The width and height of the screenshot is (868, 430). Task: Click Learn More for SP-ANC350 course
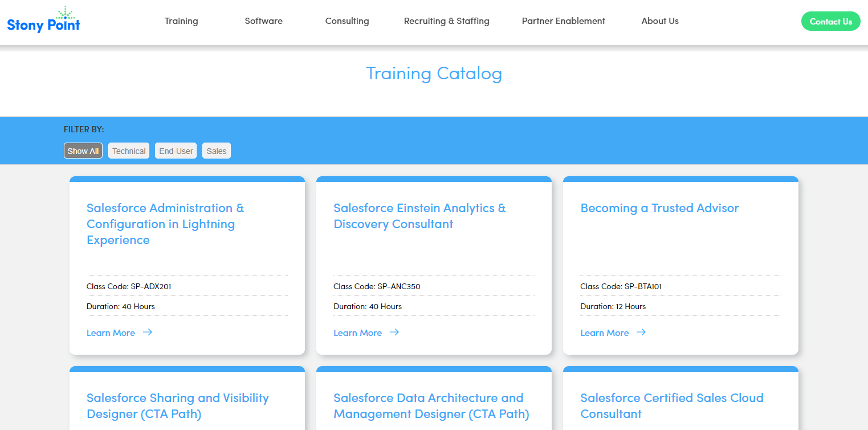(357, 333)
